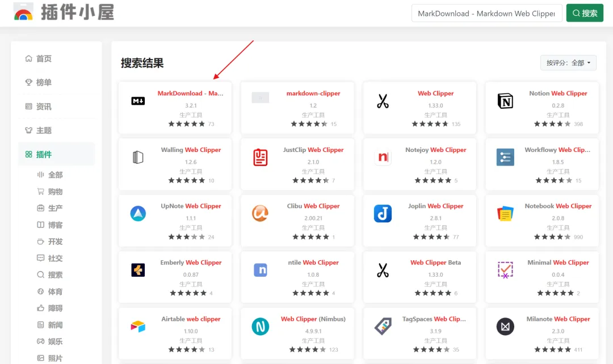Screen dimensions: 613x364
Task: Click the markdown-clipper placeholder icon
Action: [261, 98]
